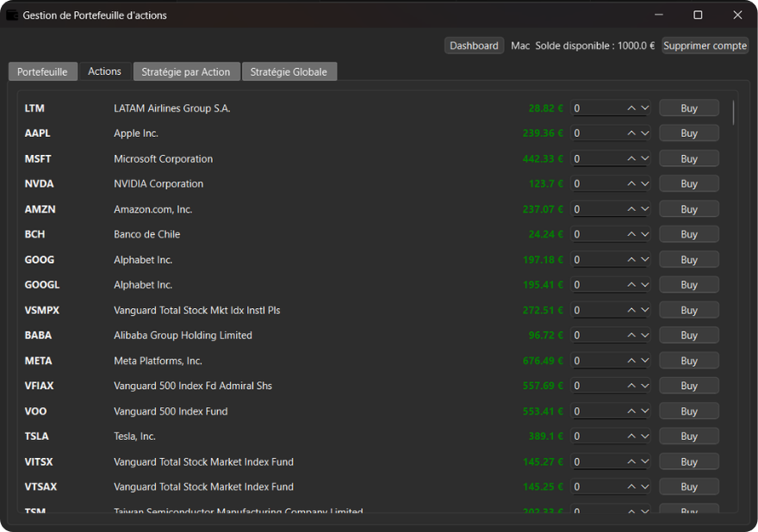Decrease MSFT quantity down arrow

(x=645, y=159)
